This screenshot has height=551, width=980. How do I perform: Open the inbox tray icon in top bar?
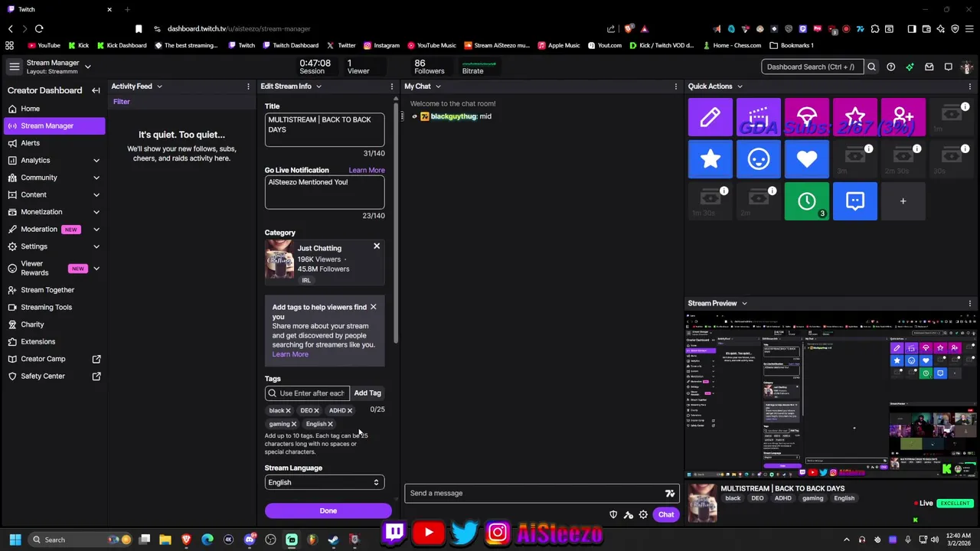[x=929, y=67]
